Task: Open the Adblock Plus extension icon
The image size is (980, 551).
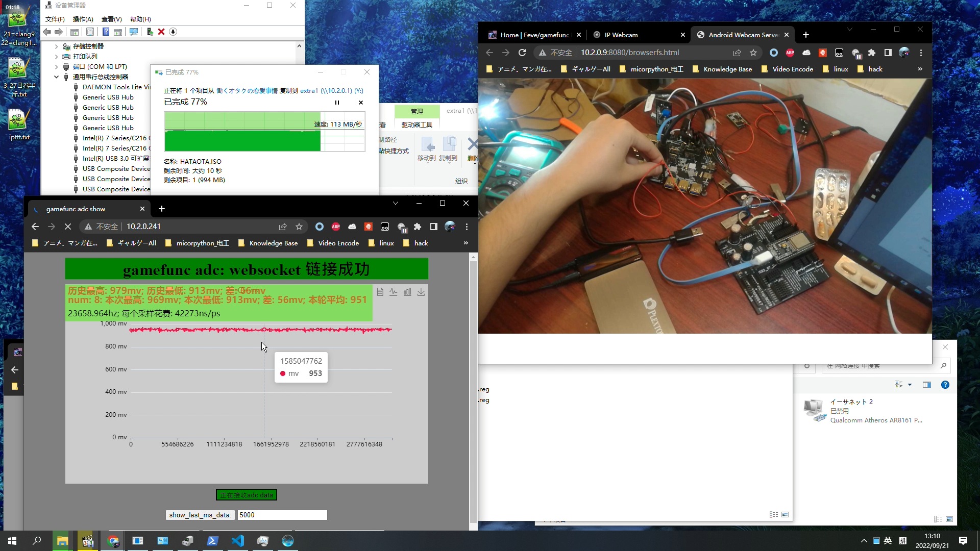Action: coord(336,227)
